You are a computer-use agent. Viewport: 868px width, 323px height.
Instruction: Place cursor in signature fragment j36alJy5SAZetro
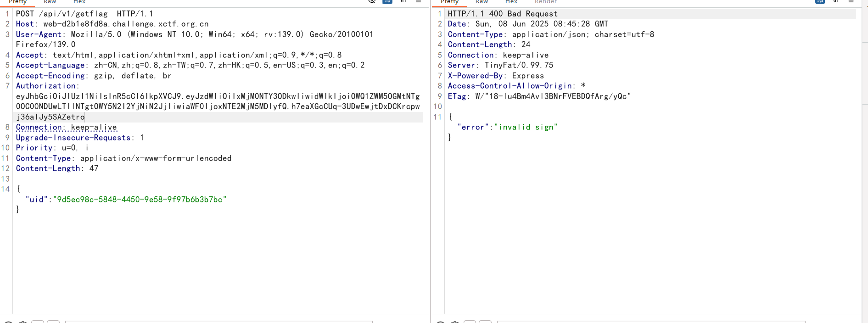coord(50,117)
